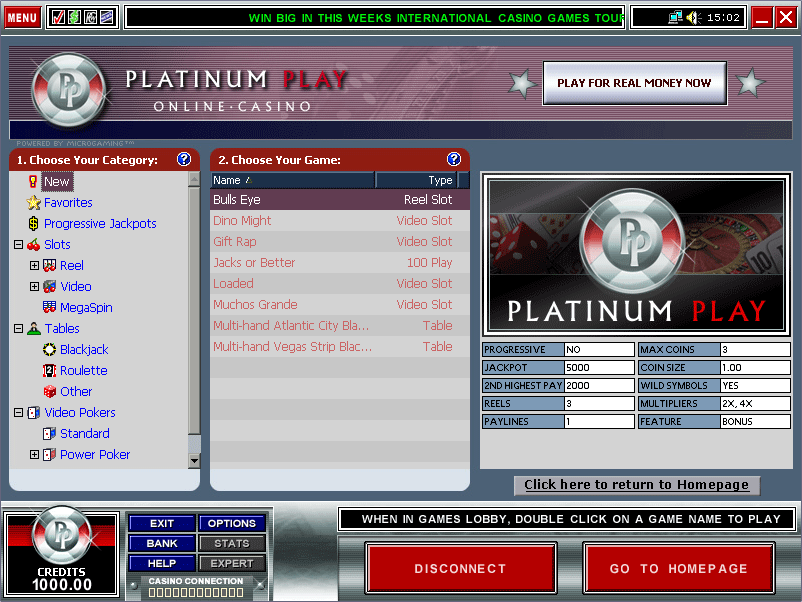802x602 pixels.
Task: Click the MegaSpin icon
Action: 50,307
